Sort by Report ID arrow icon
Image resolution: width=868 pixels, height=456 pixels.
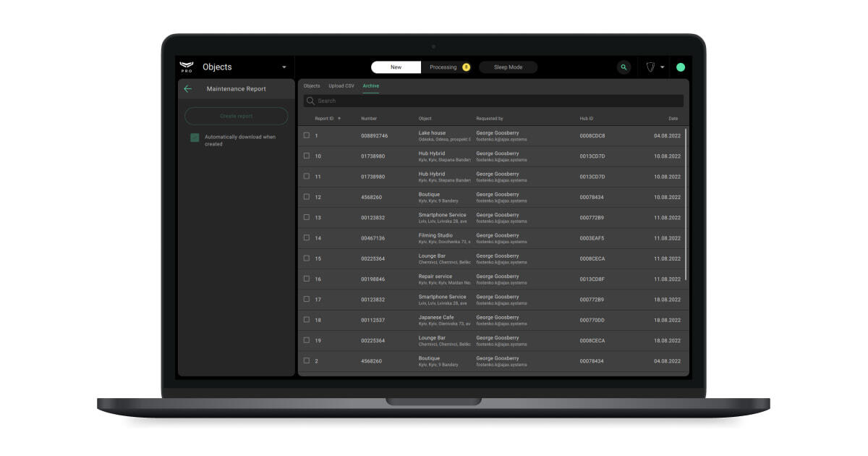339,119
